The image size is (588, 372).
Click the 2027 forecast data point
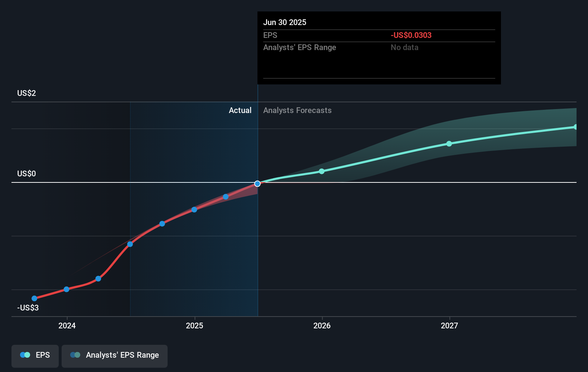(449, 143)
